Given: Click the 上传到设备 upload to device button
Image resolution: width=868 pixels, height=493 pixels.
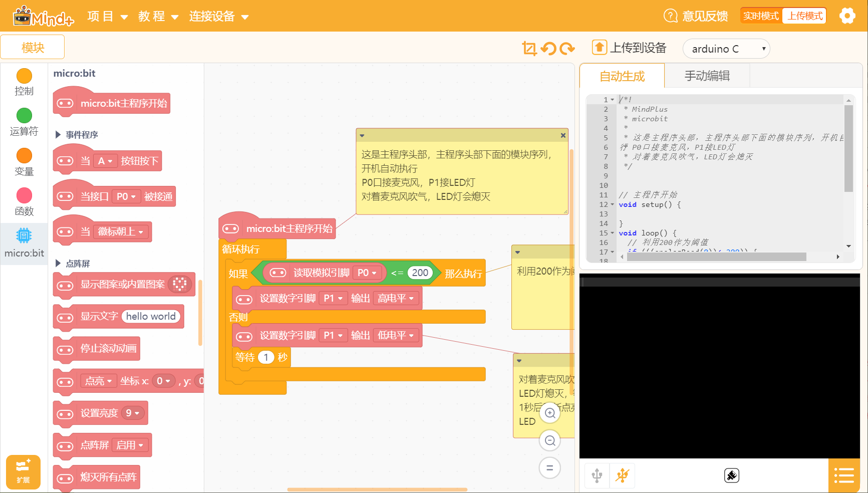Looking at the screenshot, I should (629, 48).
